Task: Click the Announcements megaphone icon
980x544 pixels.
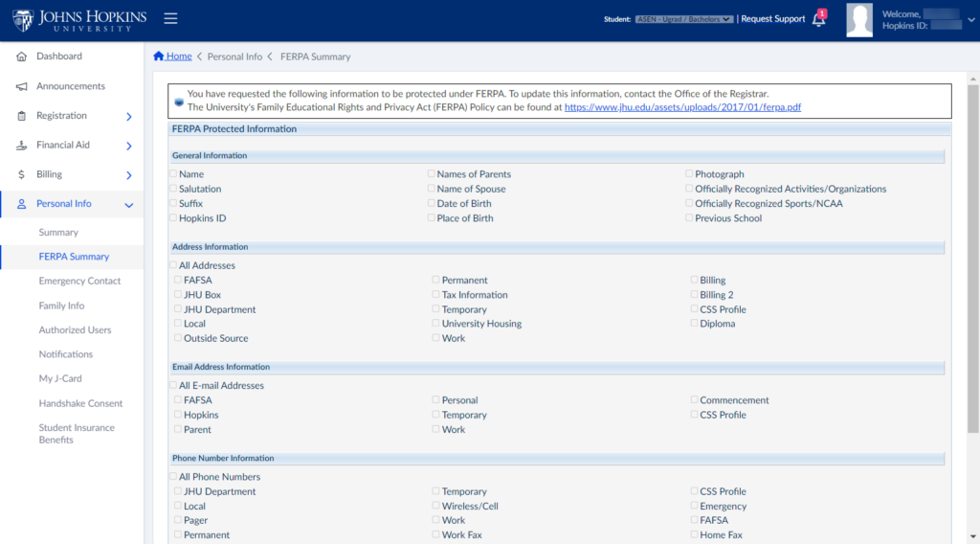Action: [21, 86]
